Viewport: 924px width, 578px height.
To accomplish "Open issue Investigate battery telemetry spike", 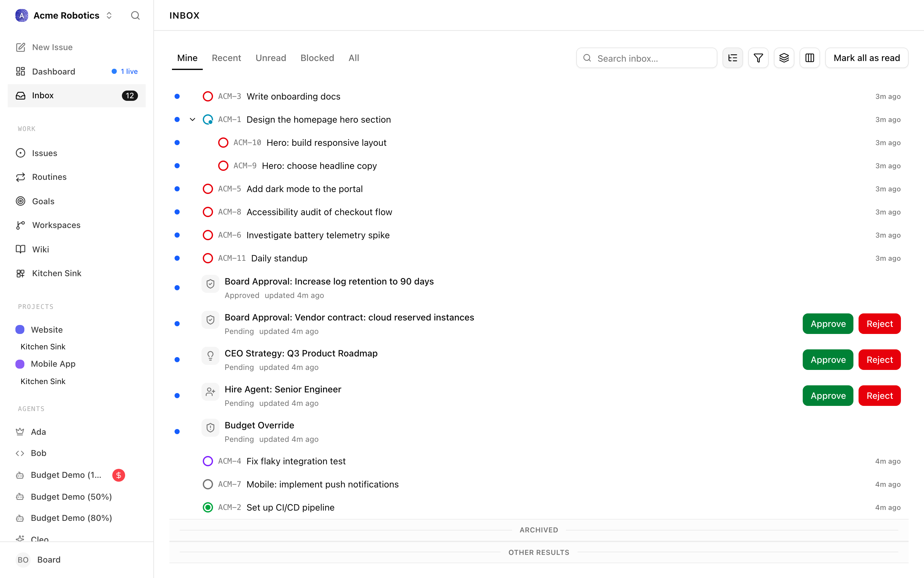I will pyautogui.click(x=539, y=235).
